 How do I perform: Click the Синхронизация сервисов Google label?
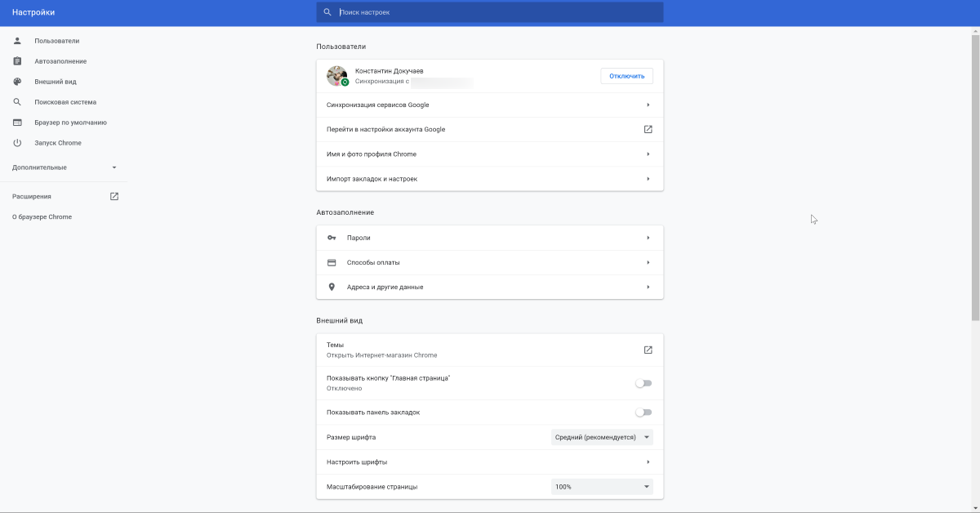[377, 105]
